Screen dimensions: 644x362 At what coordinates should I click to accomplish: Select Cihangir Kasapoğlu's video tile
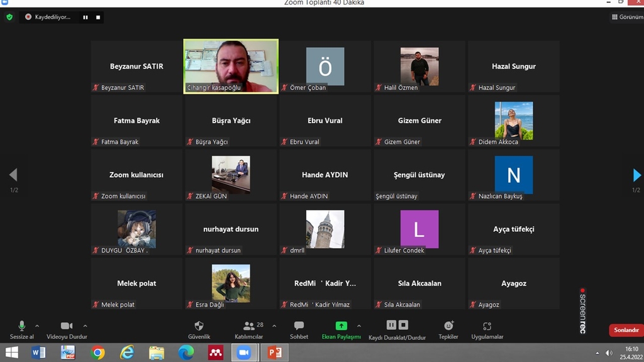tap(231, 66)
